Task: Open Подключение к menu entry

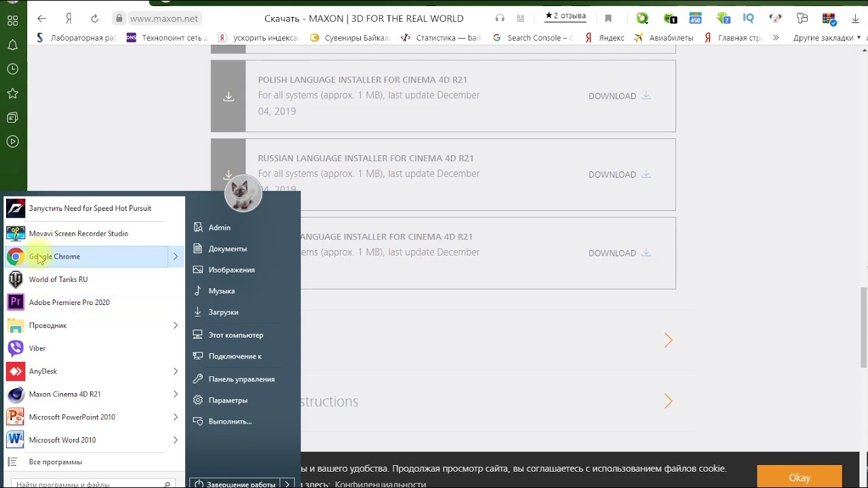Action: 235,357
